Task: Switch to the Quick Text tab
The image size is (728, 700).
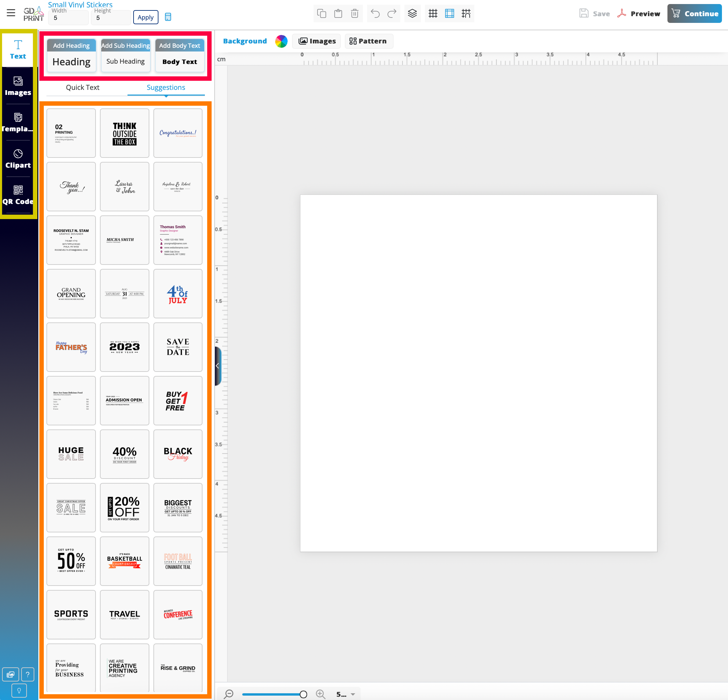Action: [82, 87]
